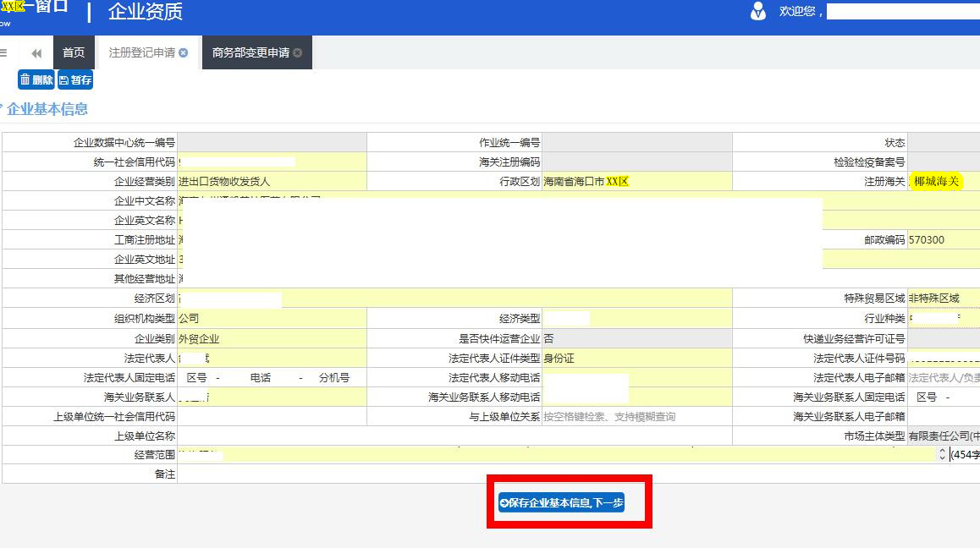Click the user avatar icon

[758, 12]
